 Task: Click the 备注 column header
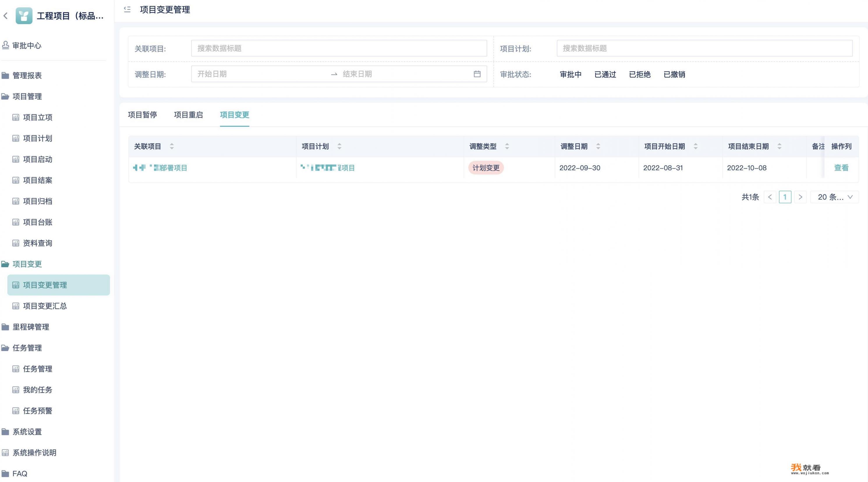pyautogui.click(x=818, y=146)
